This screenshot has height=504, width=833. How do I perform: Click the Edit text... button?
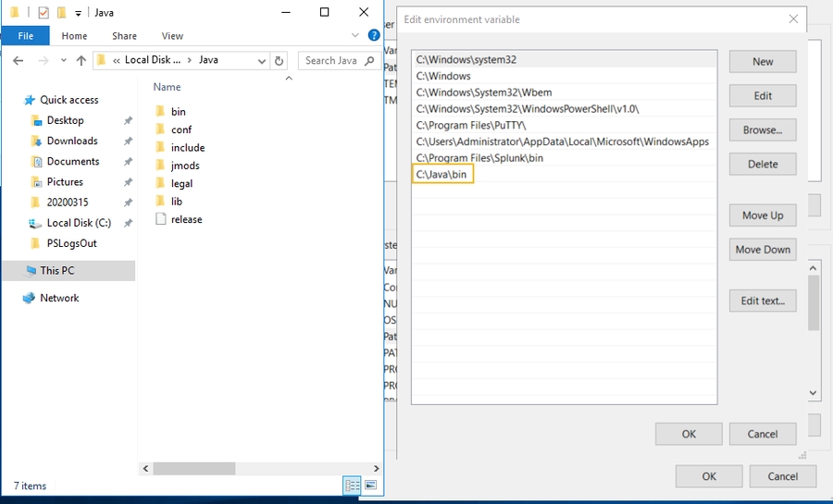pyautogui.click(x=763, y=301)
